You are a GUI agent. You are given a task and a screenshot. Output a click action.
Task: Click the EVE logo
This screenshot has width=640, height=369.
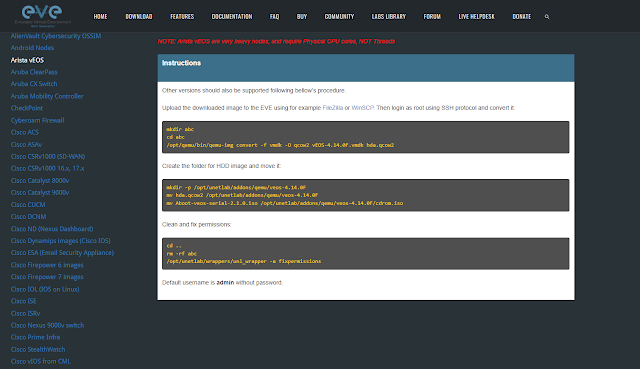click(42, 16)
